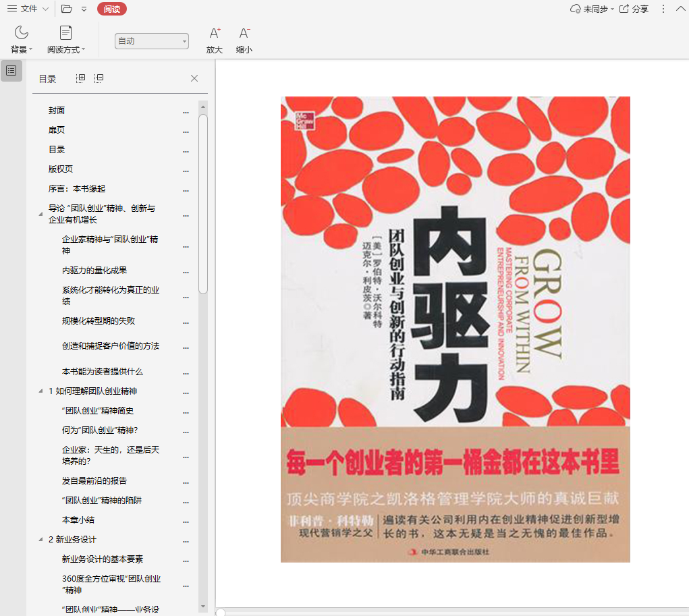The height and width of the screenshot is (616, 689).
Task: Click ellipsis beside 2 新业务设计
Action: [x=186, y=541]
